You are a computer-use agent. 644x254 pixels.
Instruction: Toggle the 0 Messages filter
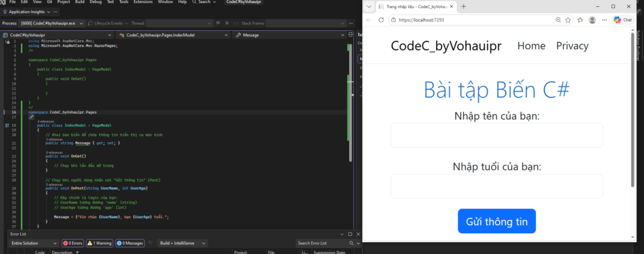131,243
